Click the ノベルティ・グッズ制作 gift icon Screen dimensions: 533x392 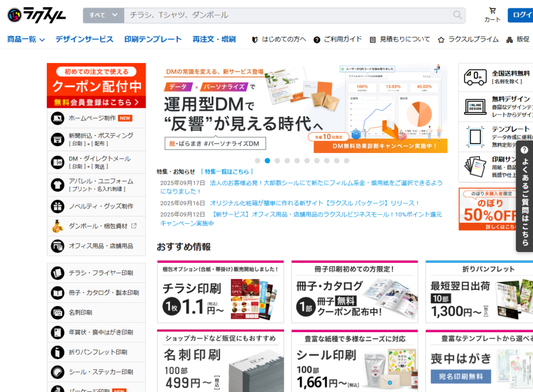57,206
